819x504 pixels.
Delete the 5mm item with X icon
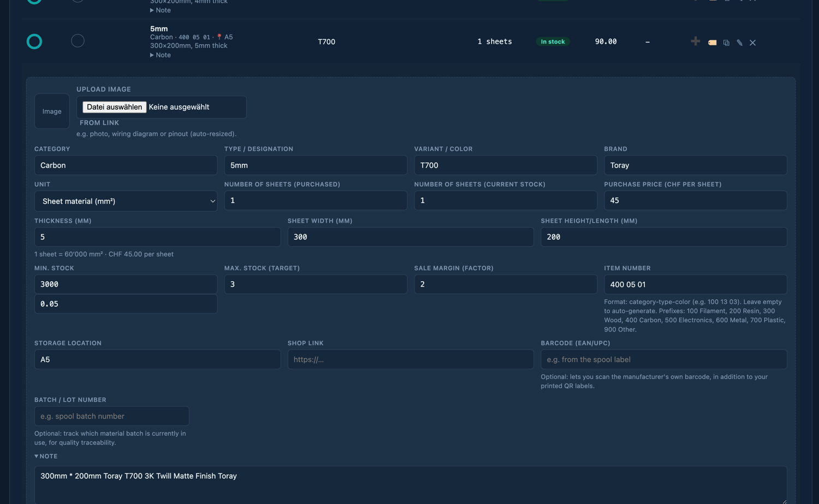point(752,43)
